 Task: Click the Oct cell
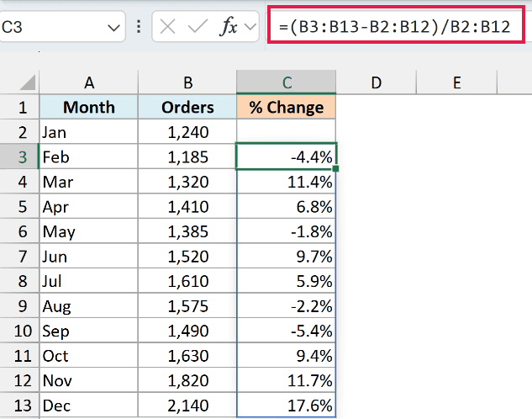pyautogui.click(x=89, y=355)
